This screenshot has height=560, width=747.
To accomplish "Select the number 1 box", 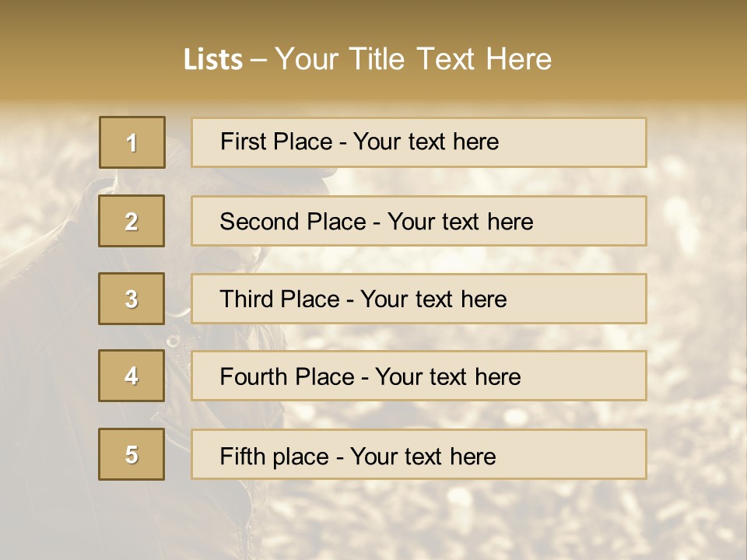I will [x=132, y=142].
